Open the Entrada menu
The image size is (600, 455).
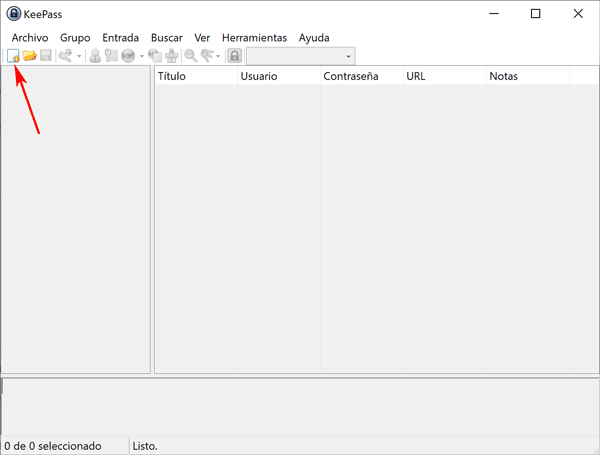(x=121, y=38)
